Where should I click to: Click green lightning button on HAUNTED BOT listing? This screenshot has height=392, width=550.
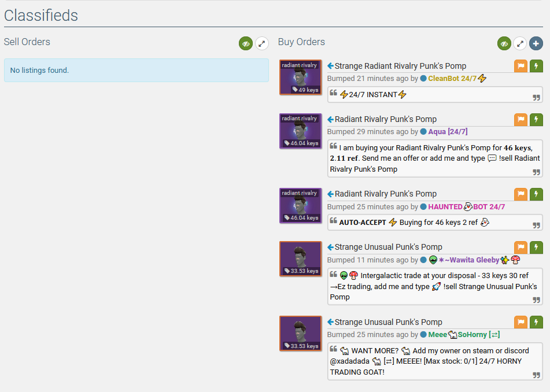pos(536,194)
